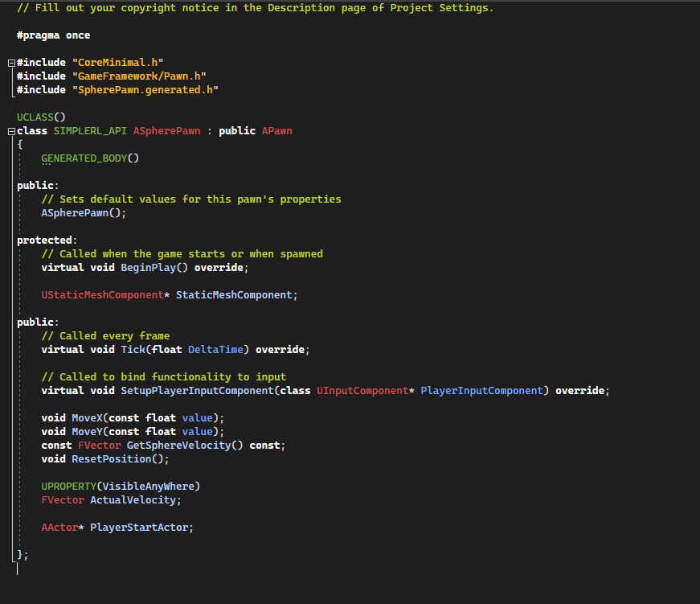Click the GetSphereVelocity function name

tap(179, 446)
